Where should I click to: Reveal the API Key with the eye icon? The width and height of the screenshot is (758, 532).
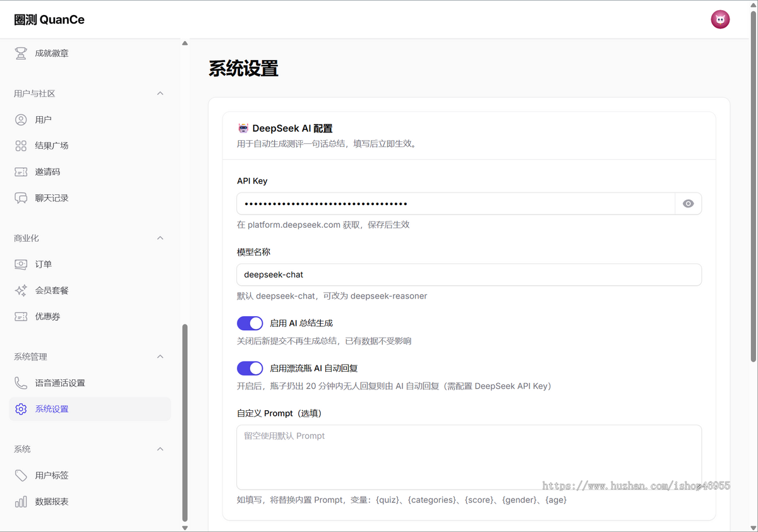coord(689,204)
